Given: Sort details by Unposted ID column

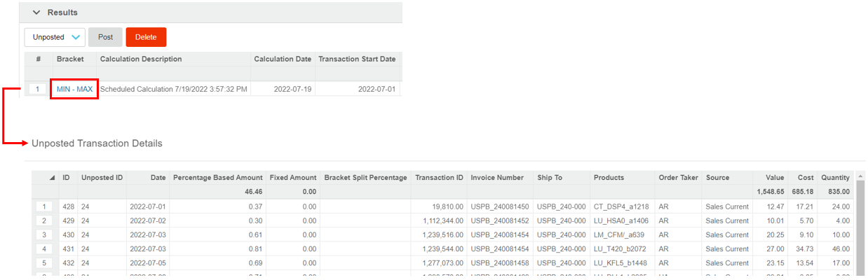Looking at the screenshot, I should click(102, 178).
